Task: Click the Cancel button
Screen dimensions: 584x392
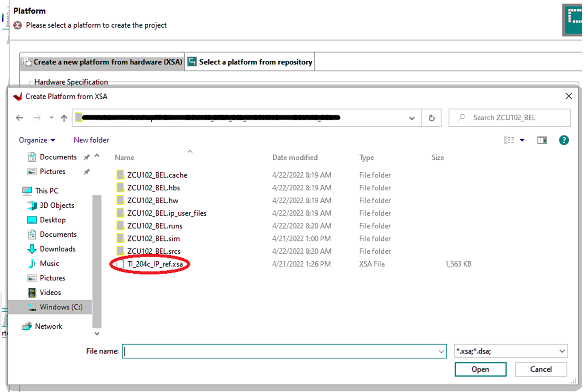Action: point(541,369)
